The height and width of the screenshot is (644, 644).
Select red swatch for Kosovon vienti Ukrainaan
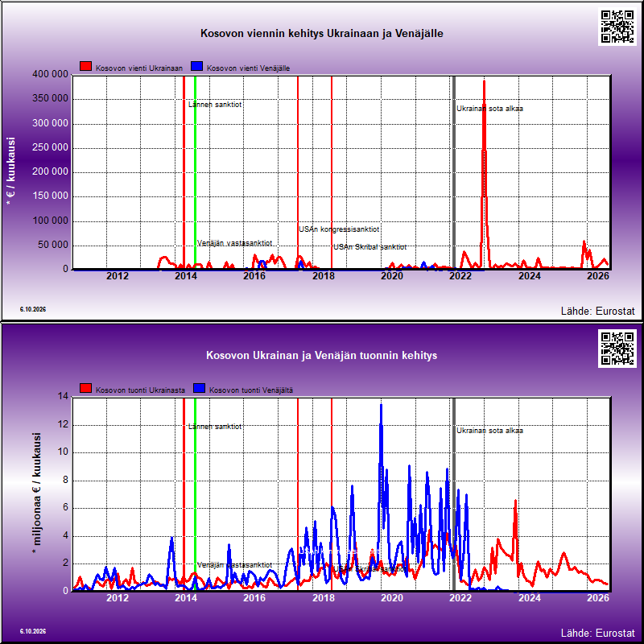85,67
